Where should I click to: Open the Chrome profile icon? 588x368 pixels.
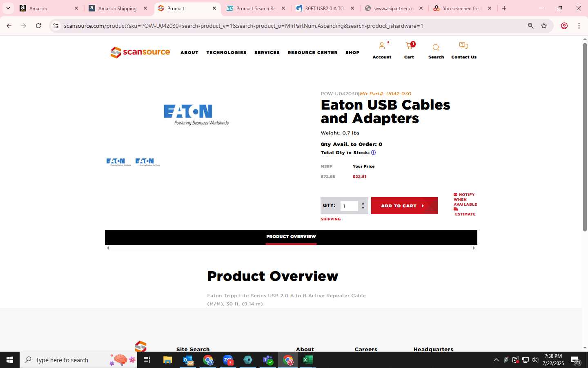point(564,26)
